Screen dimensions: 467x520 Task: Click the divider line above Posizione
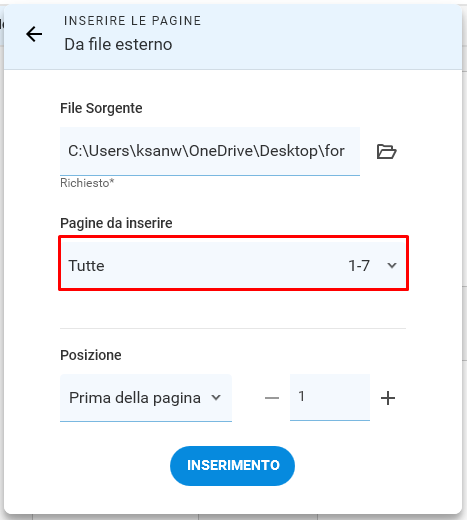pos(233,328)
